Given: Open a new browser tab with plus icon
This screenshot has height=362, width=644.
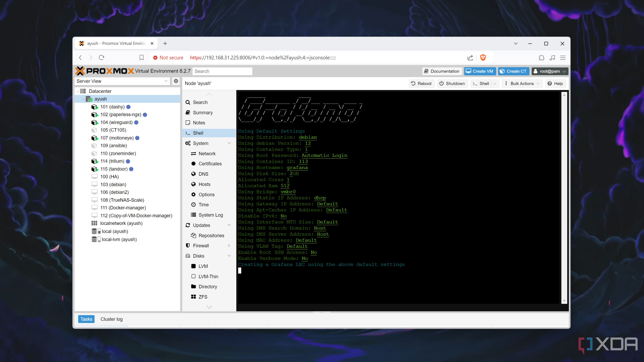Looking at the screenshot, I should (x=165, y=43).
